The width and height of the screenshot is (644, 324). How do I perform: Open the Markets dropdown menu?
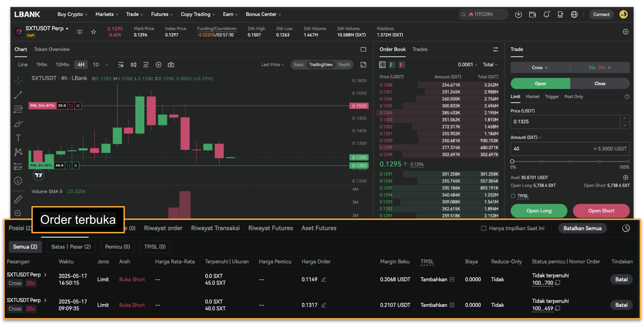click(x=107, y=14)
